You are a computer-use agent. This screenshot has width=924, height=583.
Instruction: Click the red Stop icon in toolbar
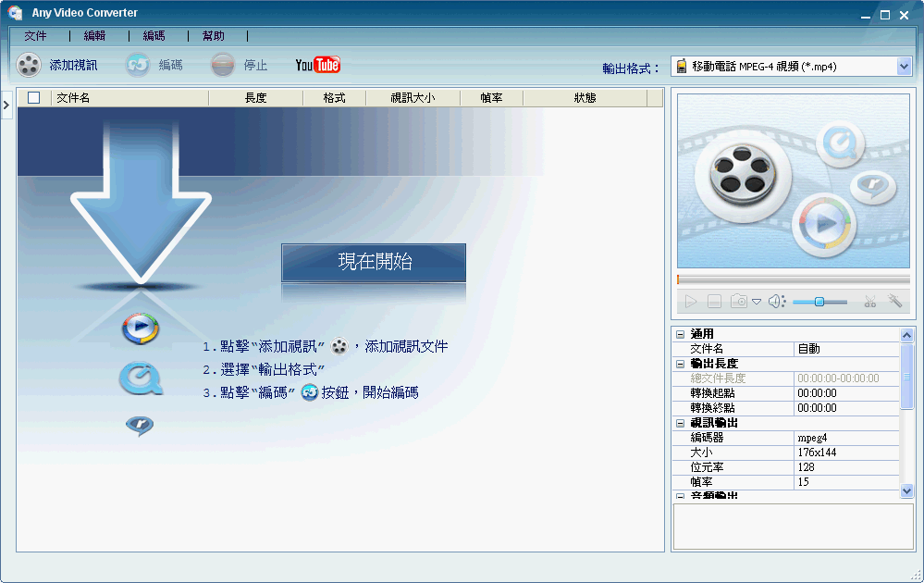pos(223,65)
